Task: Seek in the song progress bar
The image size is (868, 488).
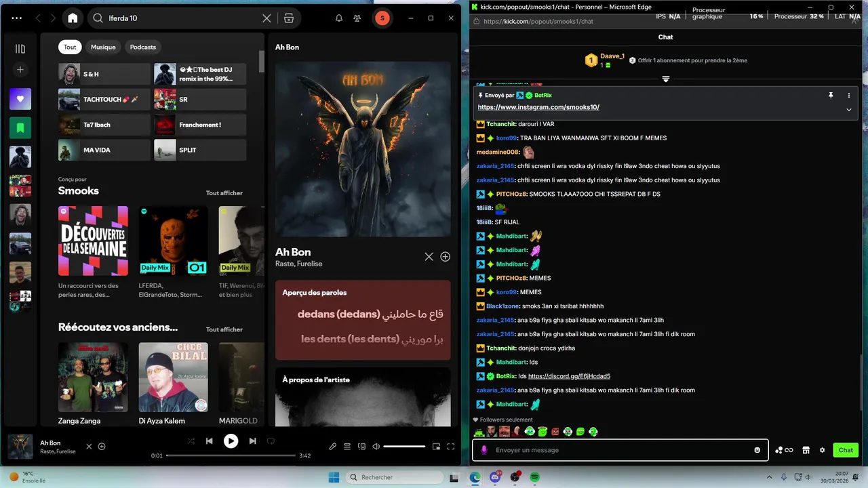Action: click(230, 455)
